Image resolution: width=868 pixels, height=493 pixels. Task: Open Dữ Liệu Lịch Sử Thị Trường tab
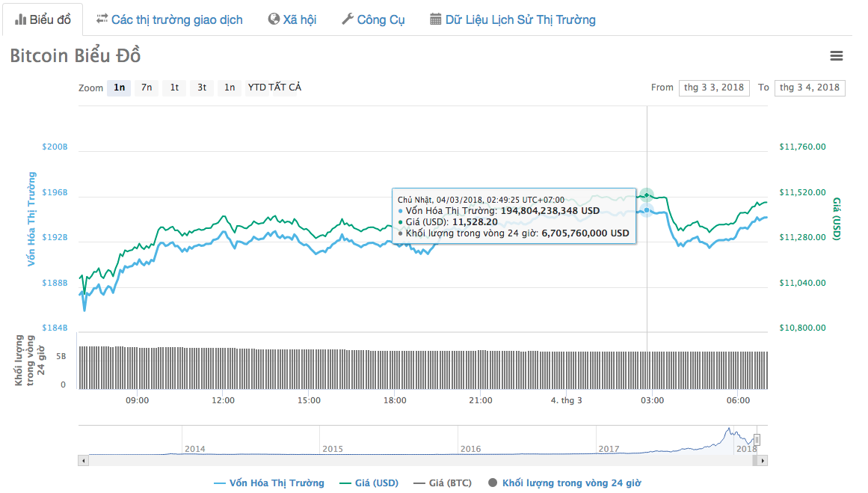click(513, 20)
